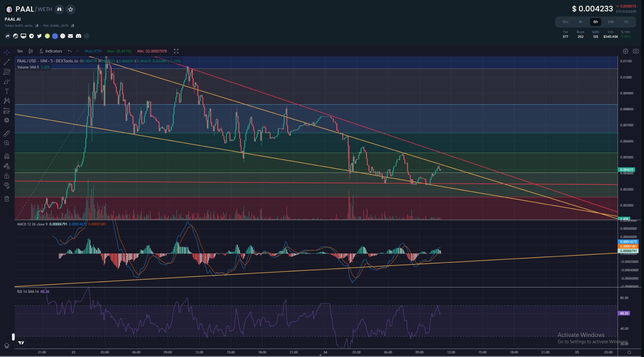Click the Volume SMA 9 legend
This screenshot has width=644, height=357.
coord(28,67)
